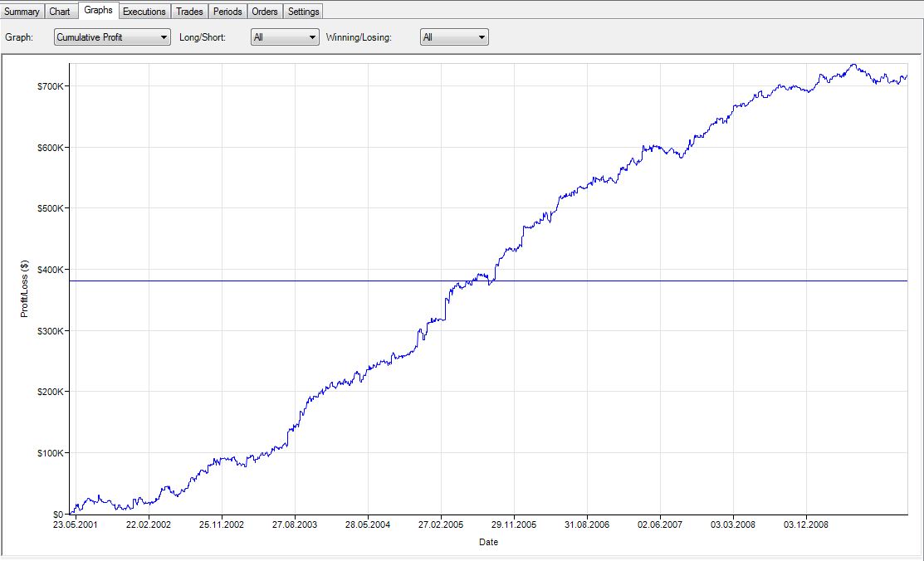Switch to the Periods tab
Screen dimensions: 924x561
[227, 11]
